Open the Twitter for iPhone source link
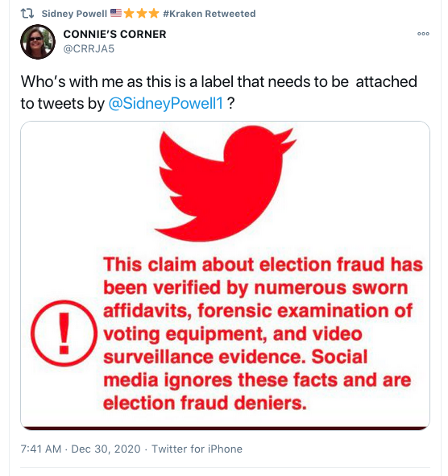Viewport: 448px width, 476px height. [197, 449]
